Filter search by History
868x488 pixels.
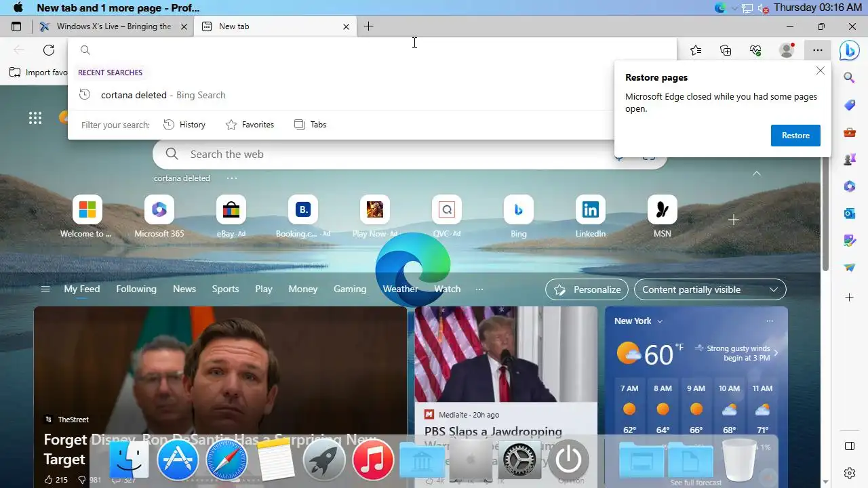(184, 125)
